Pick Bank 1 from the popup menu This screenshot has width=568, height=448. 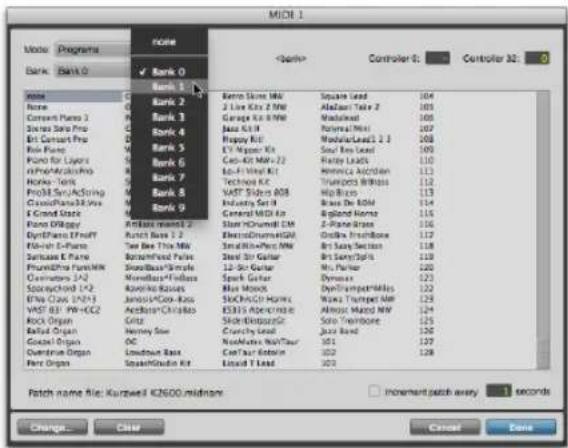[x=169, y=87]
